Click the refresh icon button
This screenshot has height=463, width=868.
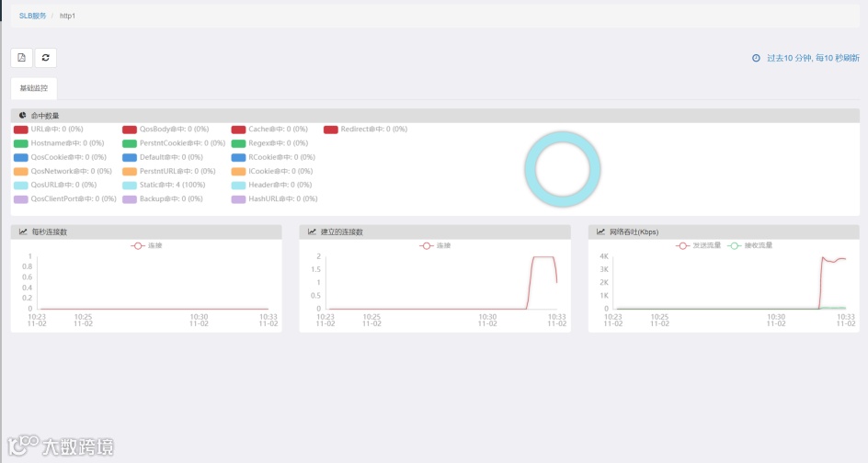46,58
